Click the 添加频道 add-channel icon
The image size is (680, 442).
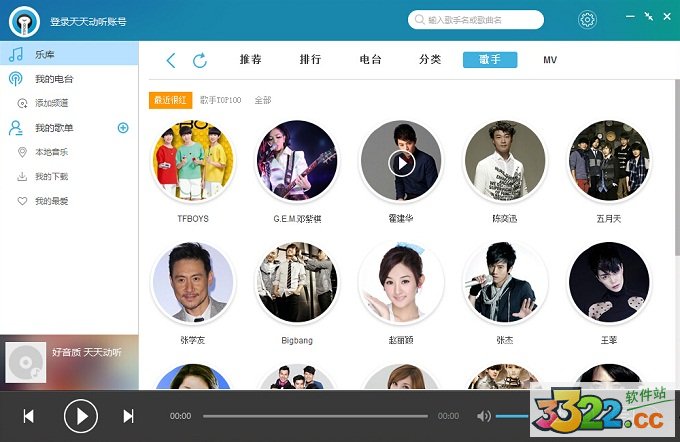22,103
